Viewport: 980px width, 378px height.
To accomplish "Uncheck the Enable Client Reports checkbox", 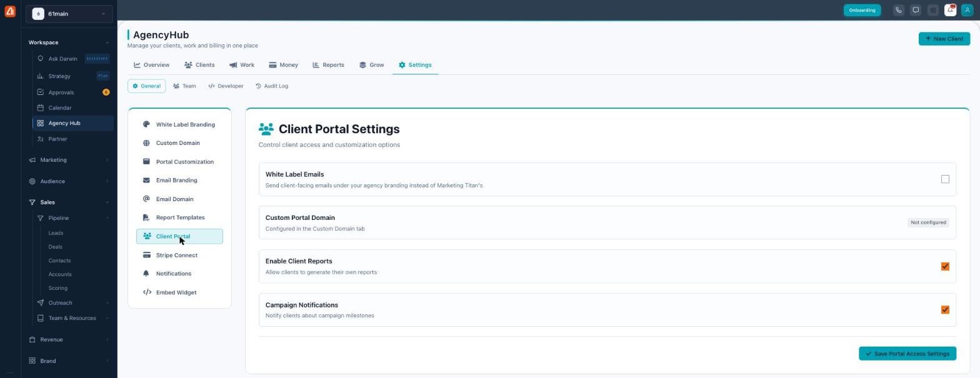I will coord(945,266).
